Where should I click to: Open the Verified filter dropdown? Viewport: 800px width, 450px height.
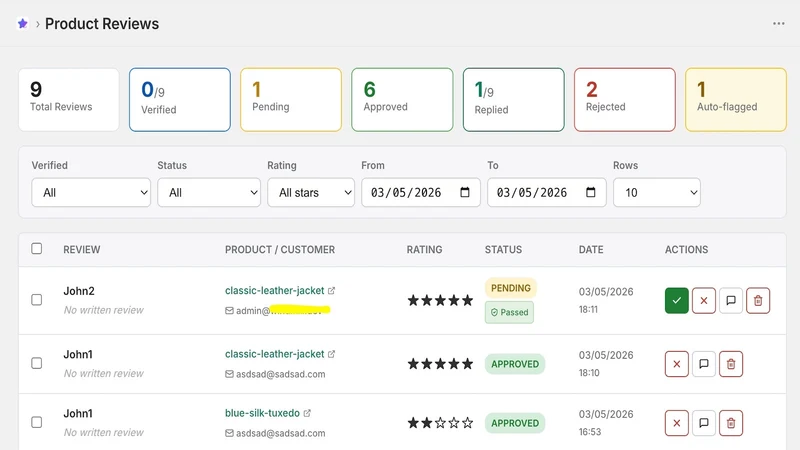pyautogui.click(x=91, y=192)
